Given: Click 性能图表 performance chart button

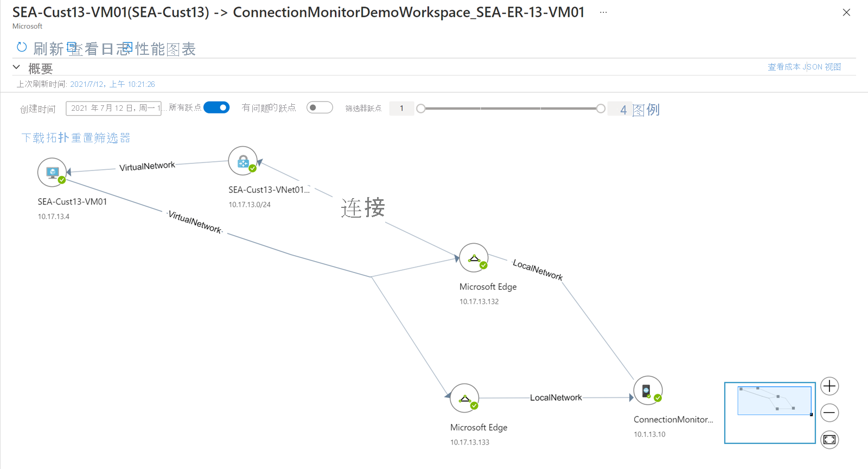Looking at the screenshot, I should (165, 49).
